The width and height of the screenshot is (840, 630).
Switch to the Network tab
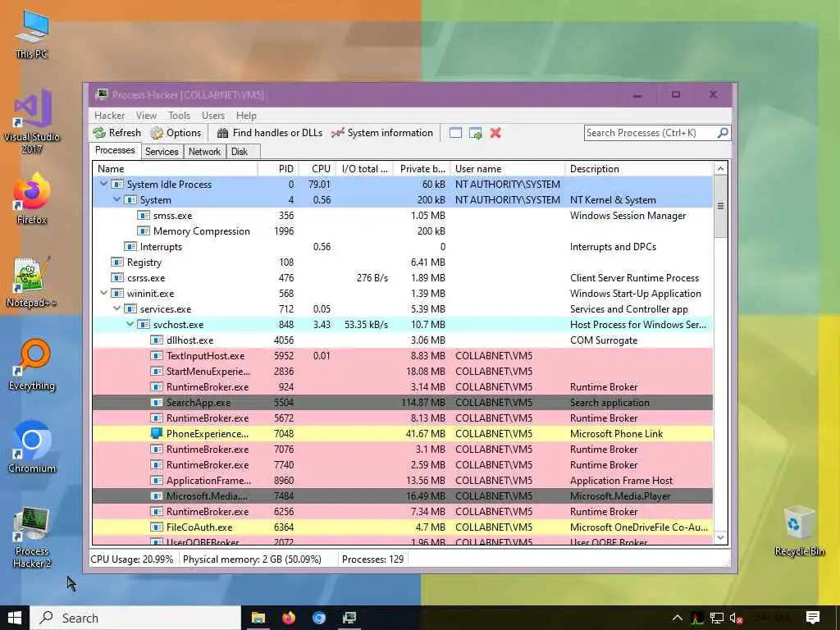(x=204, y=152)
